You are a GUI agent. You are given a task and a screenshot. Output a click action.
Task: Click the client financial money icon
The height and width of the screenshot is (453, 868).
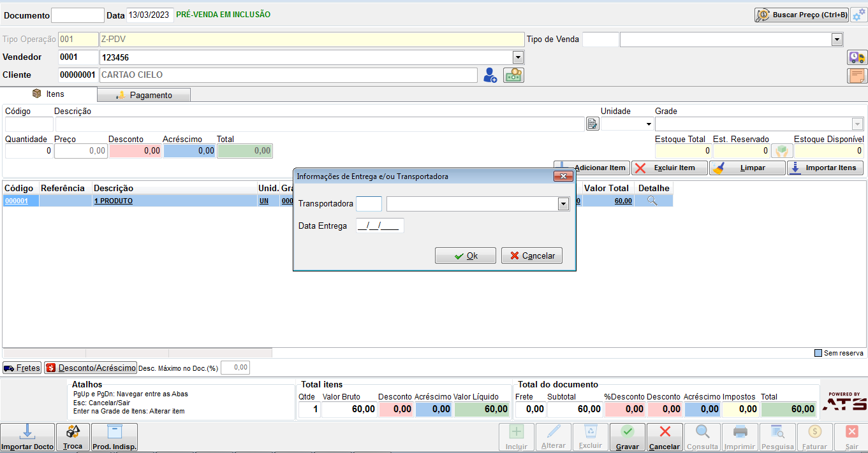[513, 75]
